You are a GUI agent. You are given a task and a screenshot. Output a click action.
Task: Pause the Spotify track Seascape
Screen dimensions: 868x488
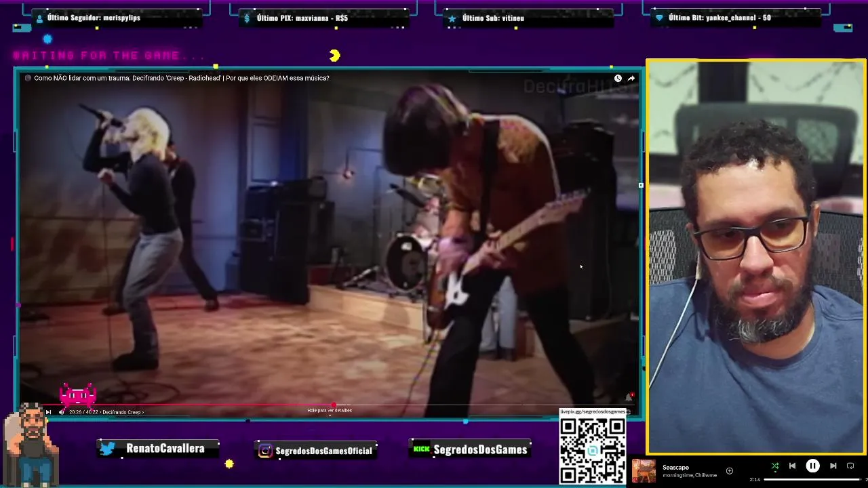(x=812, y=466)
